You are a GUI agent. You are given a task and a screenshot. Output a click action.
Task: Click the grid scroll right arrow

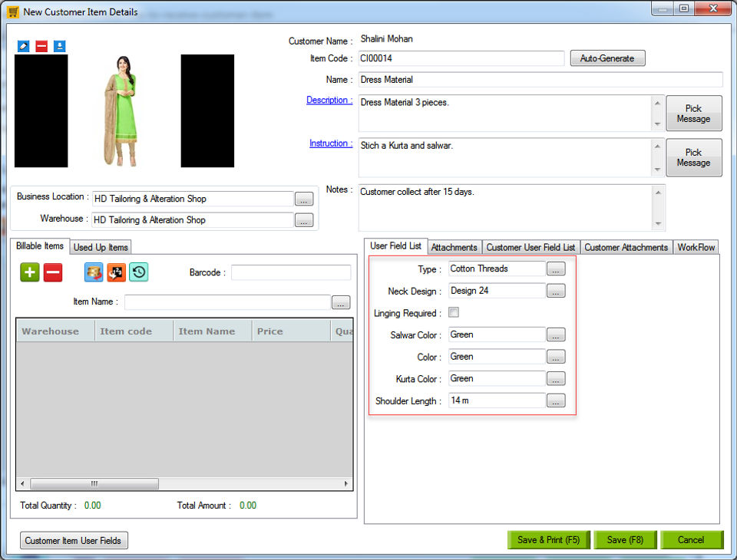[x=346, y=483]
